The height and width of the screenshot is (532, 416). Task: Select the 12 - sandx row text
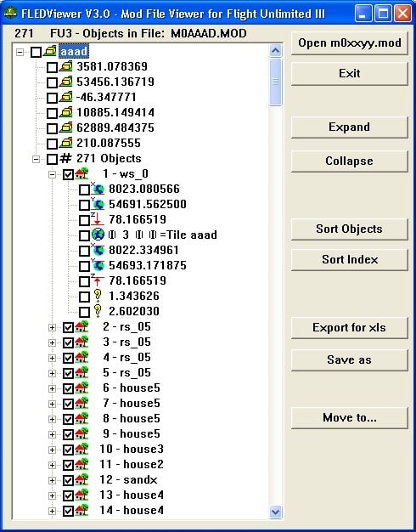click(128, 480)
